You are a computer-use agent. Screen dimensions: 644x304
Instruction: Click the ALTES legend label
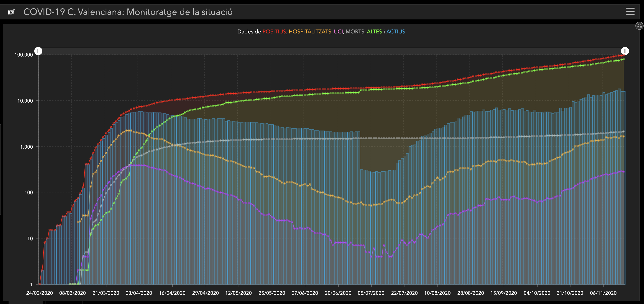tap(374, 32)
